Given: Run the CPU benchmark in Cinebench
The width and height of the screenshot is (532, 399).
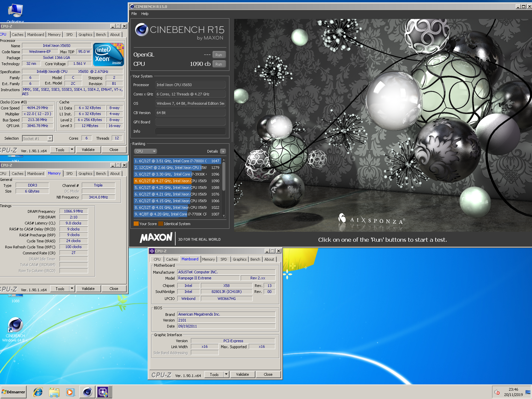Looking at the screenshot, I should 219,64.
